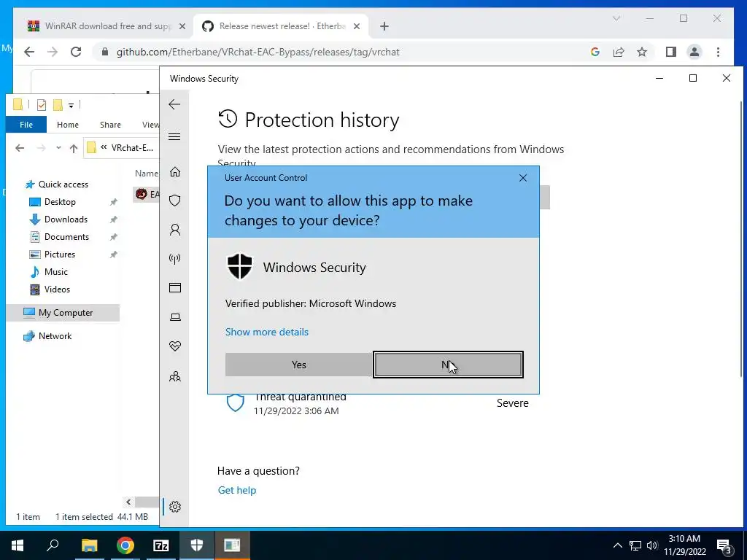Click the Severe severity label
747x560 pixels.
coord(513,402)
